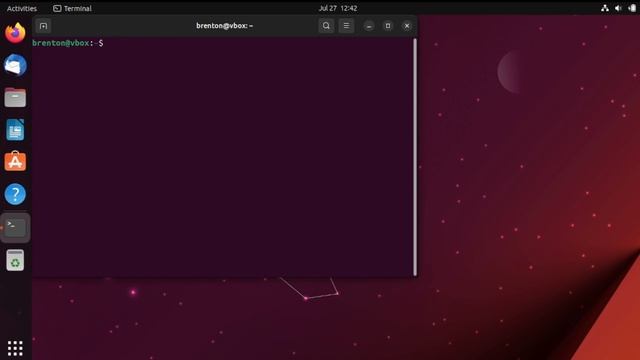Open a new terminal tab
Image resolution: width=640 pixels, height=360 pixels.
point(43,26)
